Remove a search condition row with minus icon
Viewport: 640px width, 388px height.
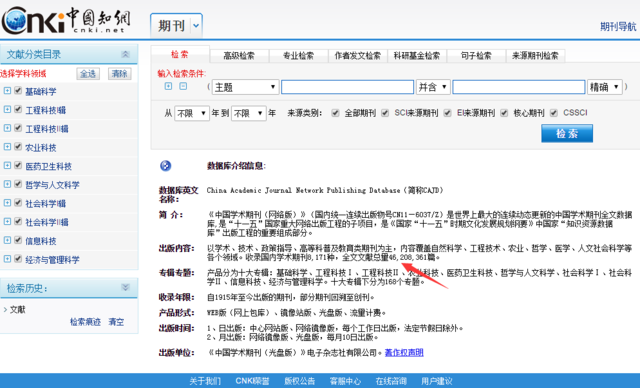[x=183, y=86]
